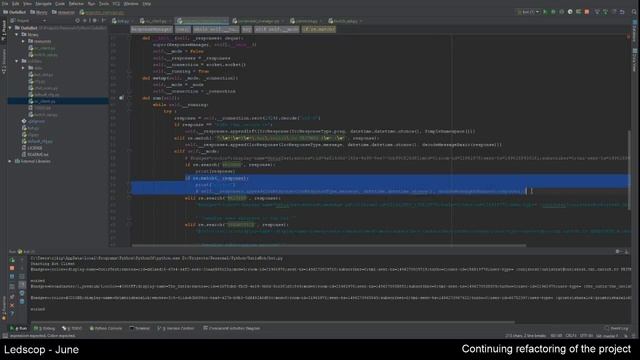The width and height of the screenshot is (640, 360).
Task: Expand the resources folder node
Action: [23, 41]
